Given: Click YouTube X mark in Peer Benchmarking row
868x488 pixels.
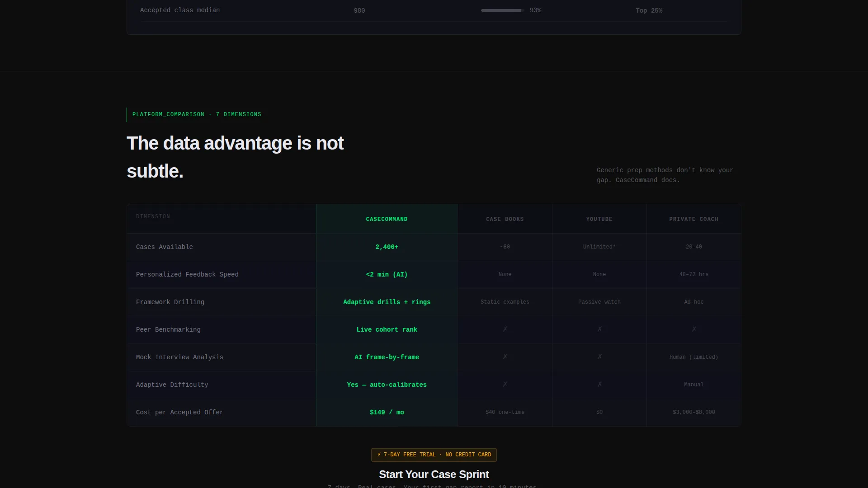Looking at the screenshot, I should tap(599, 329).
